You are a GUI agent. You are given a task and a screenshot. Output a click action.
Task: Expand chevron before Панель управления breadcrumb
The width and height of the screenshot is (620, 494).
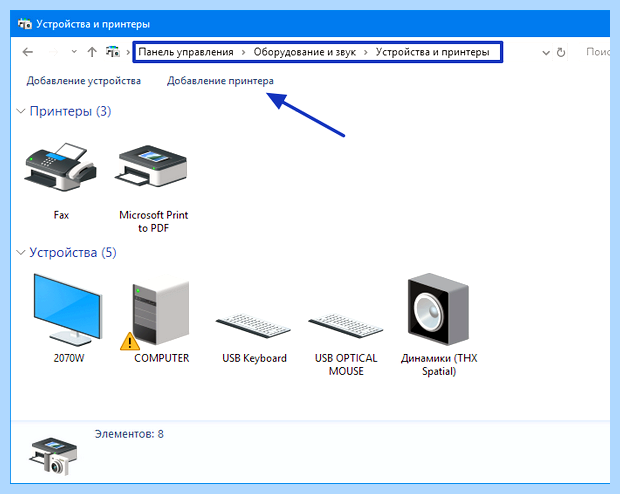pos(128,52)
